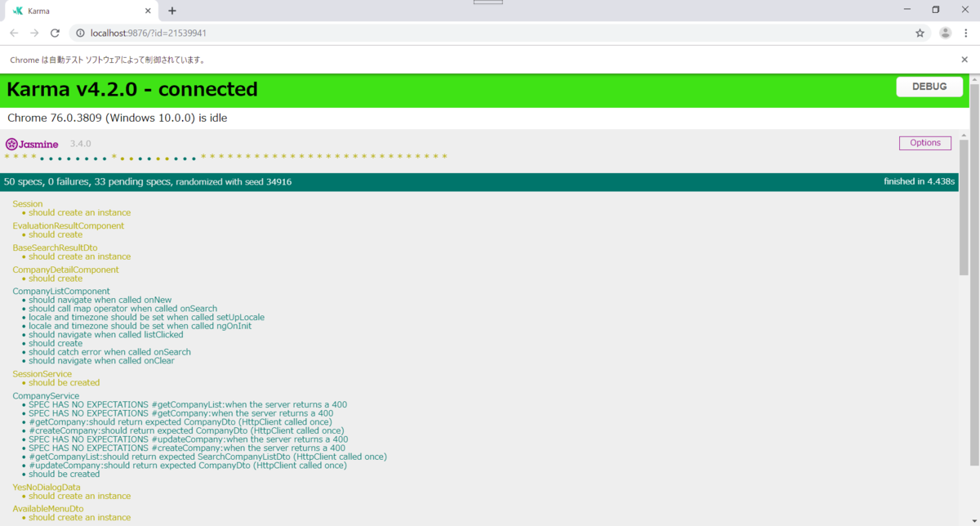Viewport: 980px width, 526px height.
Task: Click 'should call map operator when called onSearch'
Action: 123,309
